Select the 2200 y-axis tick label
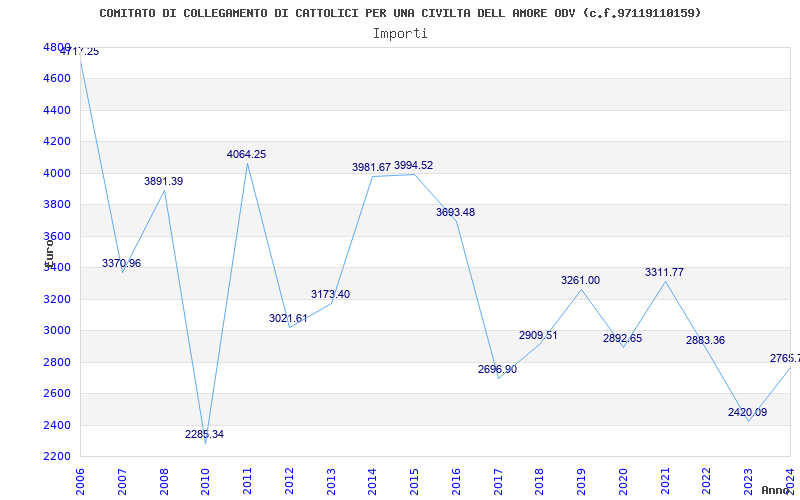800x500 pixels. (57, 457)
